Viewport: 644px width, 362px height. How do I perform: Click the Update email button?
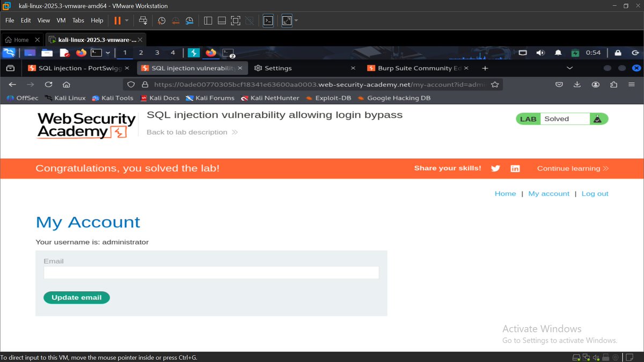tap(77, 298)
